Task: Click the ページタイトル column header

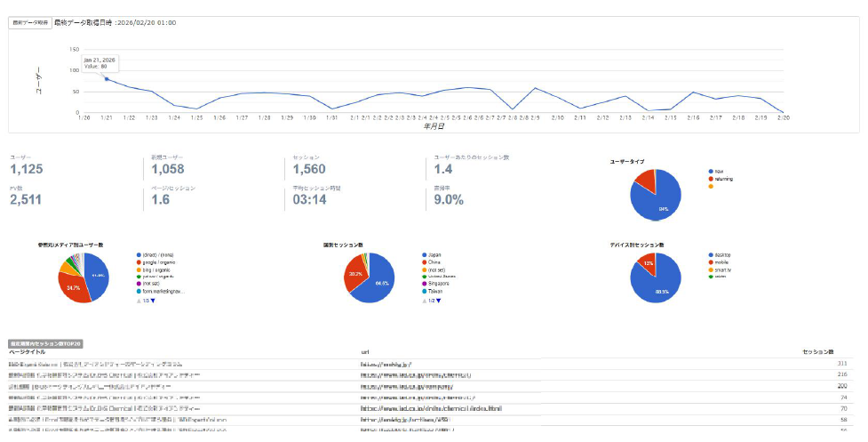Action: (x=28, y=352)
